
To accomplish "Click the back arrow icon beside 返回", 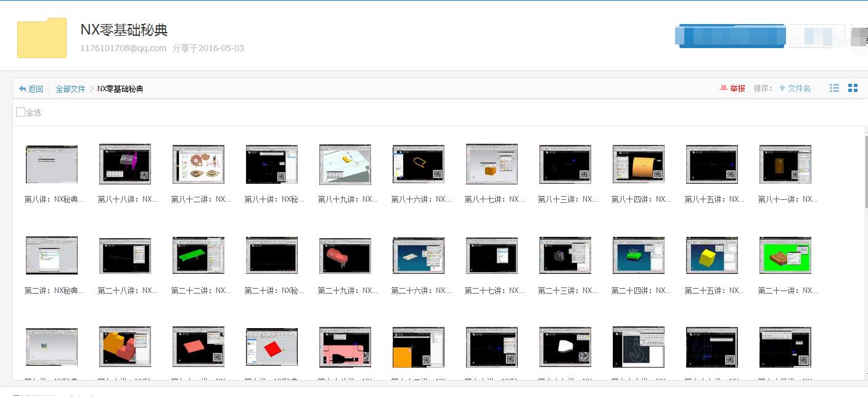I will pyautogui.click(x=22, y=88).
